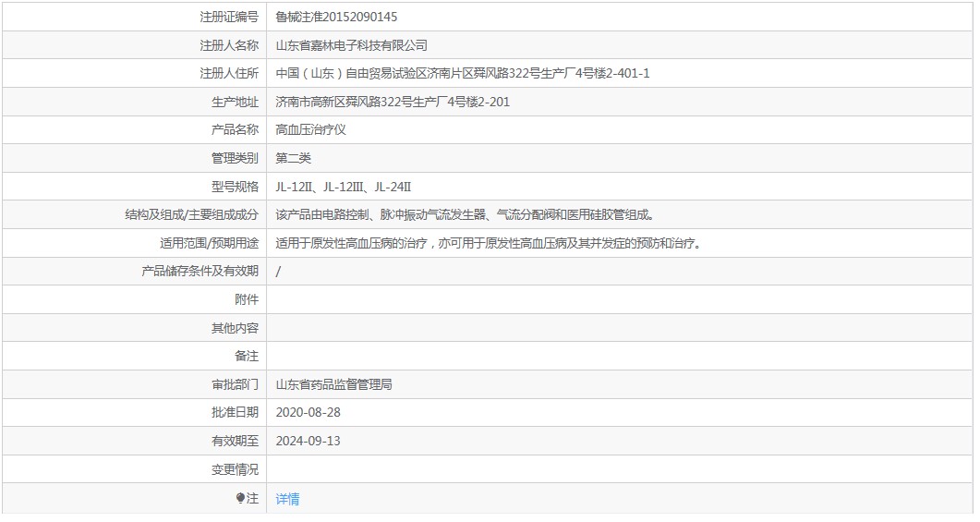Click the 附件 label
980x522 pixels.
click(247, 300)
